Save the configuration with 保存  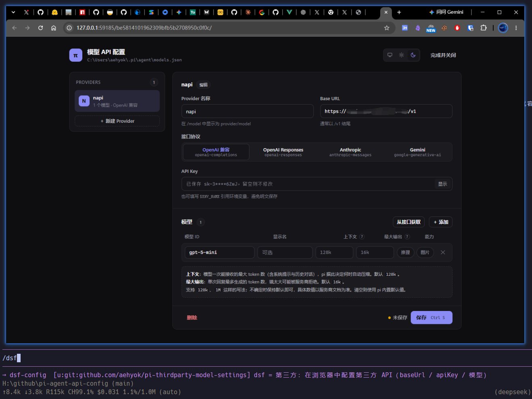tap(431, 317)
